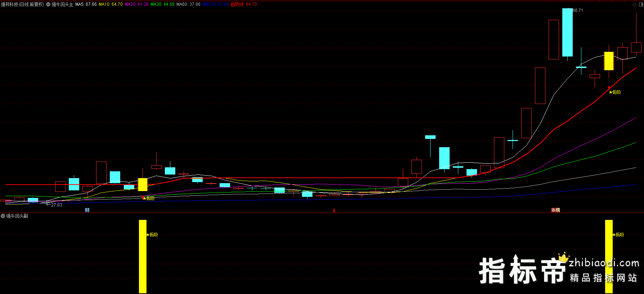Click the red 趋势线: 64.70 label
The image size is (644, 294).
point(244,4)
